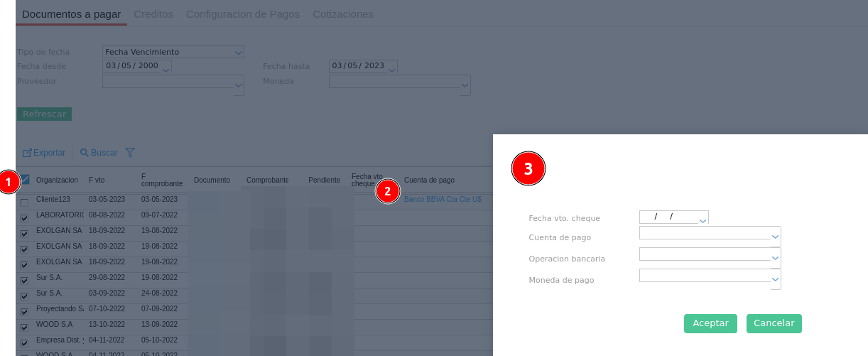Toggle the Empresa Dist. row checkbox
868x356 pixels.
[x=24, y=343]
